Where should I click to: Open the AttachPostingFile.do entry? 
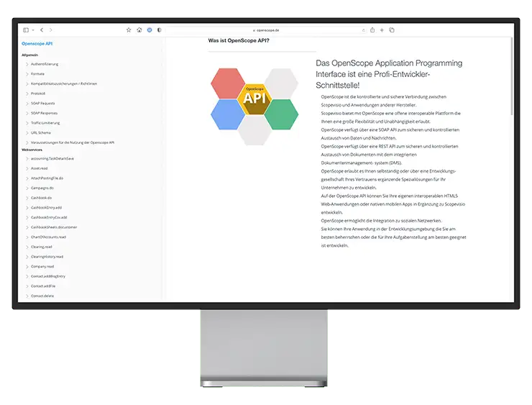coord(47,178)
